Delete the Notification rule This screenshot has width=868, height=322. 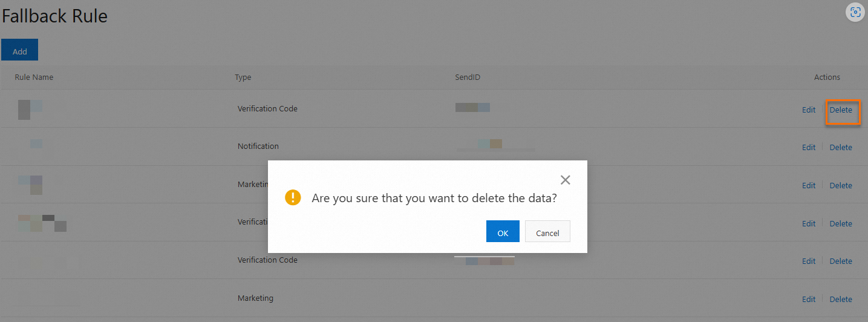841,148
